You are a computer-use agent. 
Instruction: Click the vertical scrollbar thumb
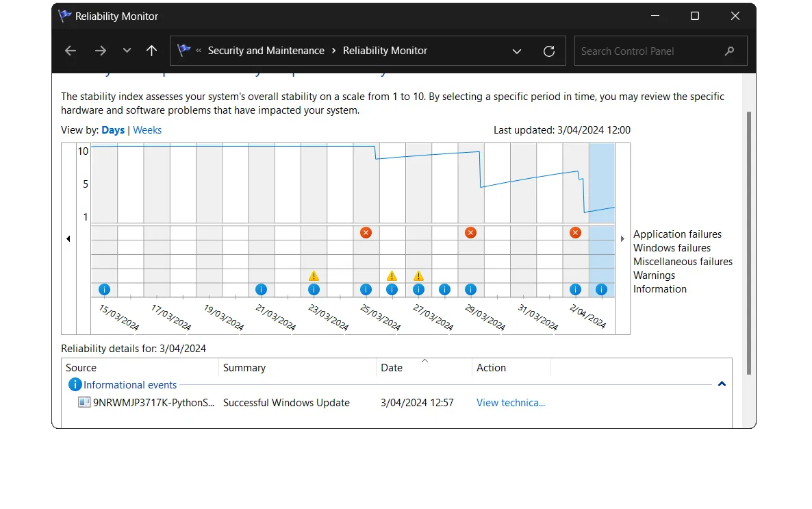[x=749, y=243]
